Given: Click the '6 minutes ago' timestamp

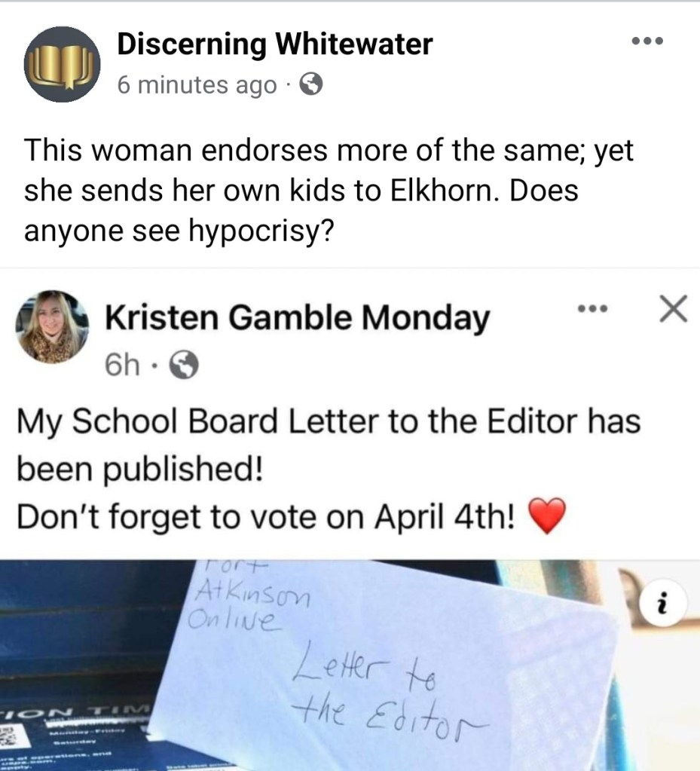Looking at the screenshot, I should 197,84.
